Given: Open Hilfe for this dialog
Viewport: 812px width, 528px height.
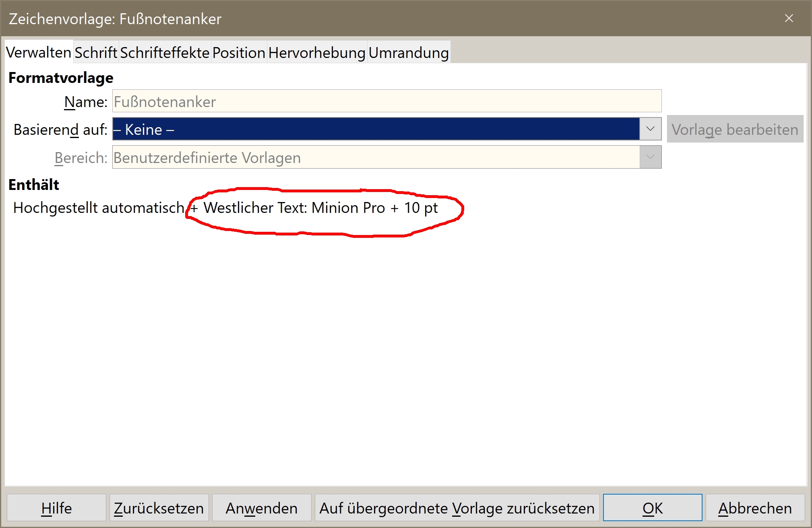Looking at the screenshot, I should (56, 508).
